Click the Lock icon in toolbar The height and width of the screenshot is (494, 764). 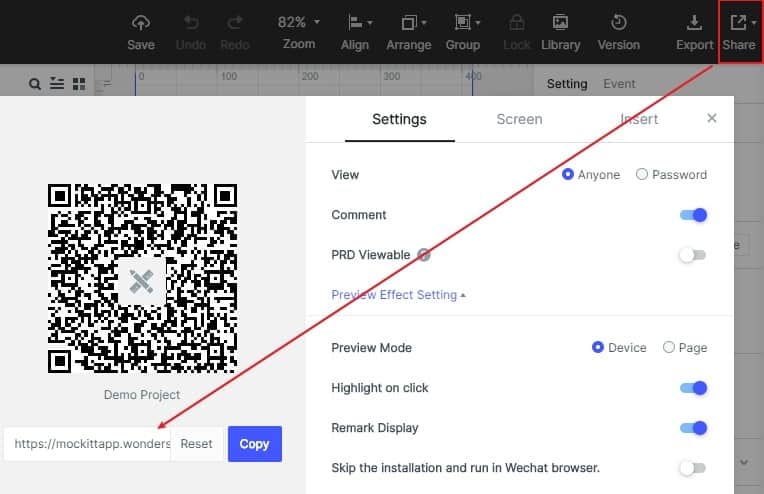(516, 22)
